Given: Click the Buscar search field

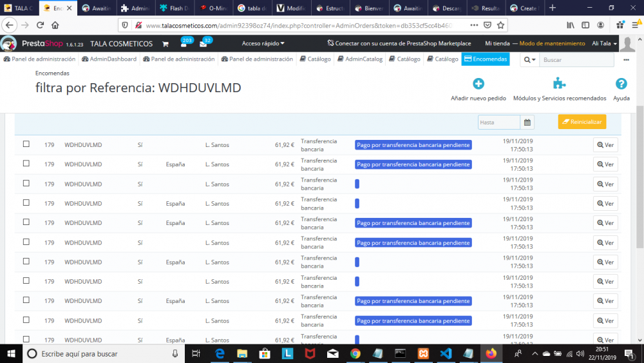Looking at the screenshot, I should point(576,59).
